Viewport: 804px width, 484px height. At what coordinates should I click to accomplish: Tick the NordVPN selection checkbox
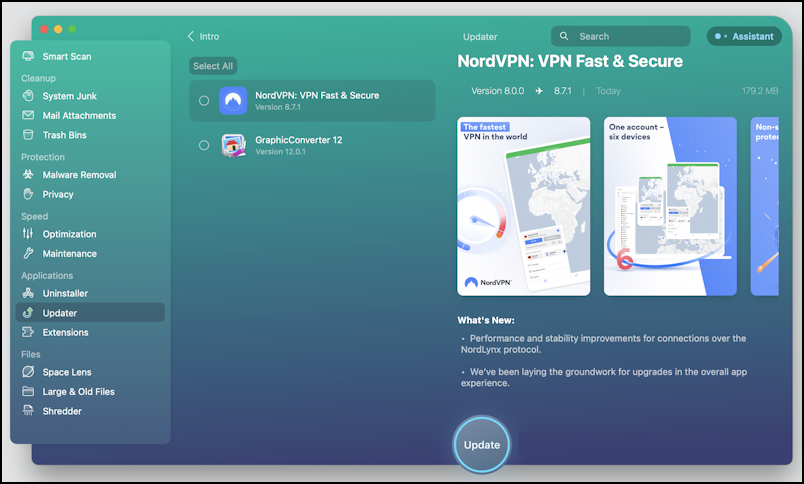click(x=204, y=100)
